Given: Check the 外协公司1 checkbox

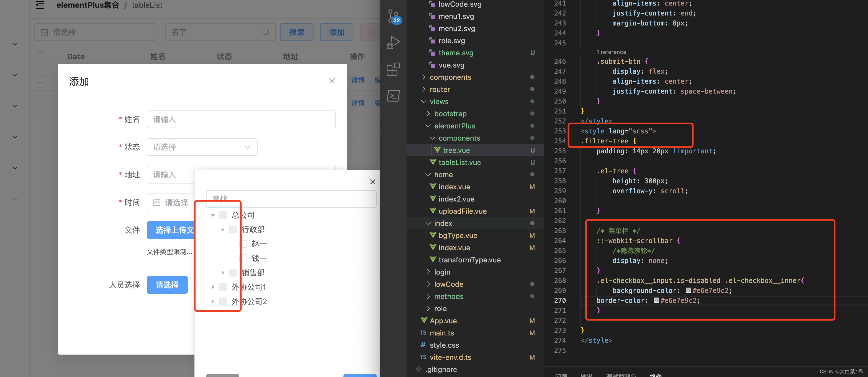Looking at the screenshot, I should [223, 287].
